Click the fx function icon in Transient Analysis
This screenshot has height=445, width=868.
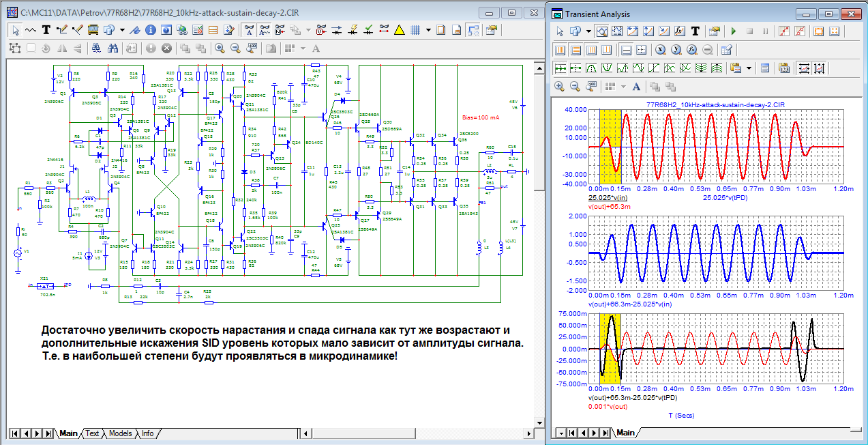pyautogui.click(x=678, y=31)
